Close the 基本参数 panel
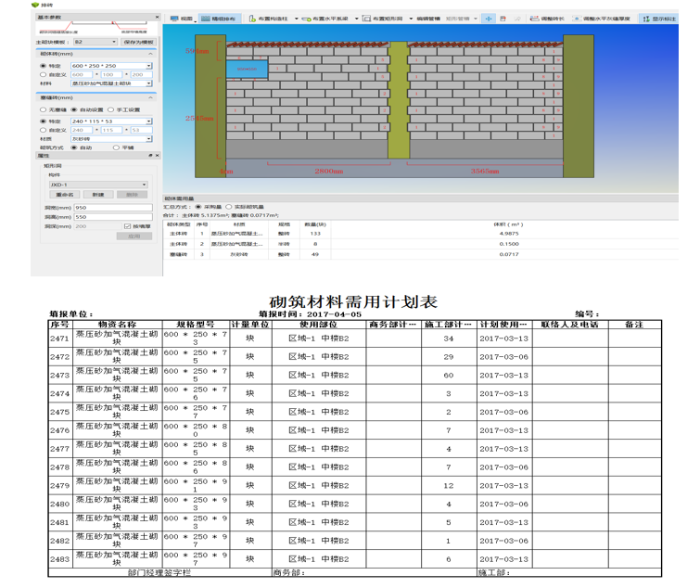This screenshot has width=700, height=588. (x=158, y=18)
